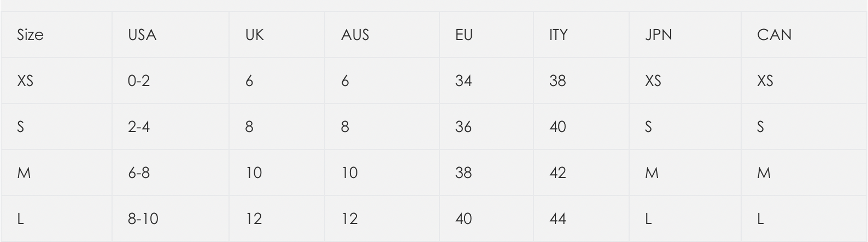Select the L size row label
This screenshot has width=868, height=242.
coord(21,219)
